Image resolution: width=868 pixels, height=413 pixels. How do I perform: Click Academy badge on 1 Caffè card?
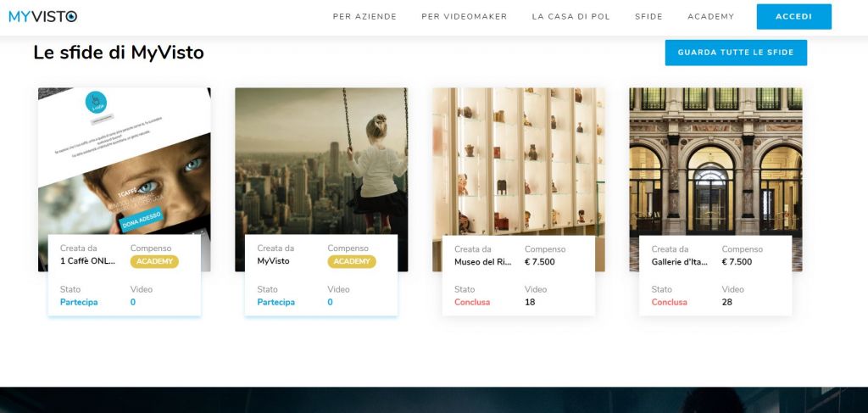click(154, 261)
